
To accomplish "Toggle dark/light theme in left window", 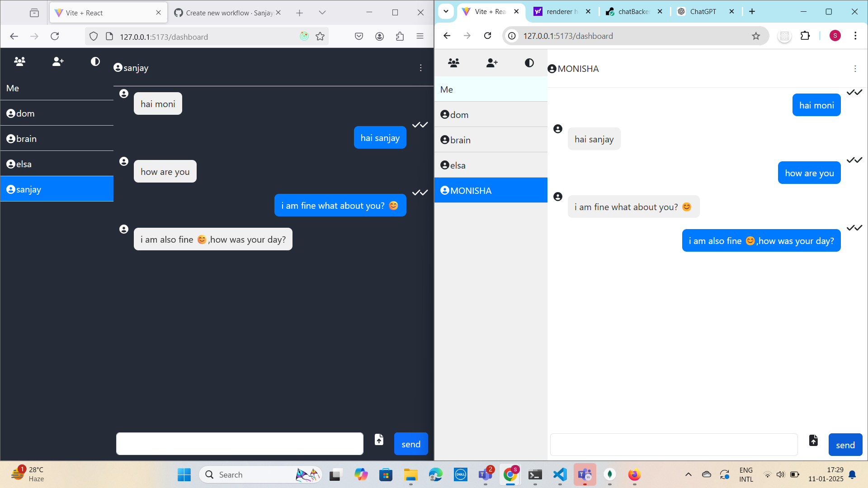I will point(95,61).
